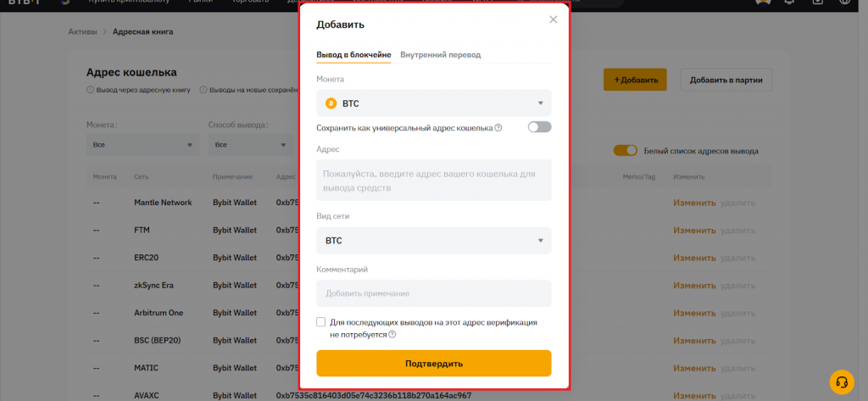Click the Комментарий note input field
This screenshot has width=868, height=401.
pyautogui.click(x=434, y=293)
